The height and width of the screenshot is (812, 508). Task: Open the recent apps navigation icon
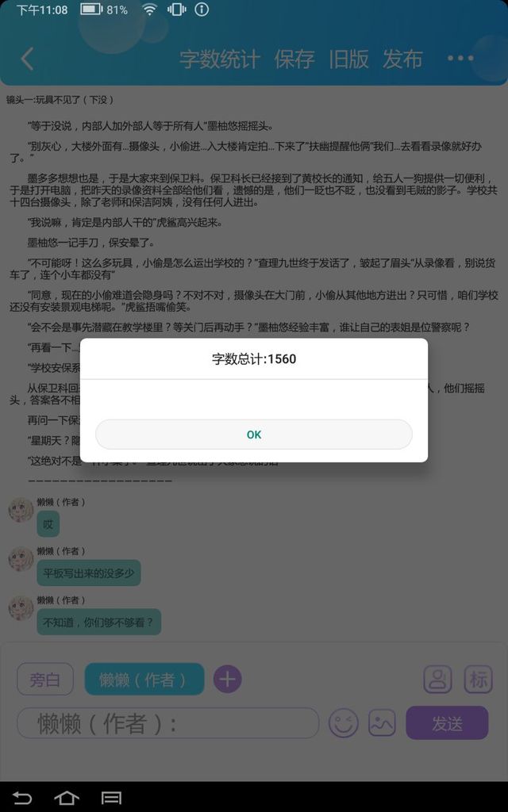click(111, 798)
